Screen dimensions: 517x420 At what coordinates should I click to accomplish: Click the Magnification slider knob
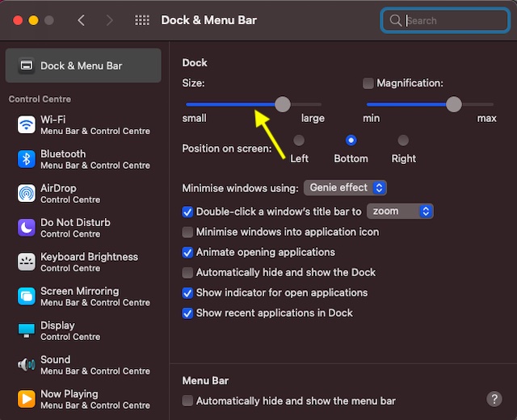[454, 104]
